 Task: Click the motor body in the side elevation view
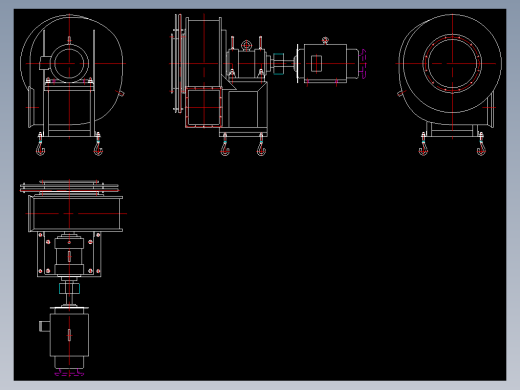coord(325,63)
